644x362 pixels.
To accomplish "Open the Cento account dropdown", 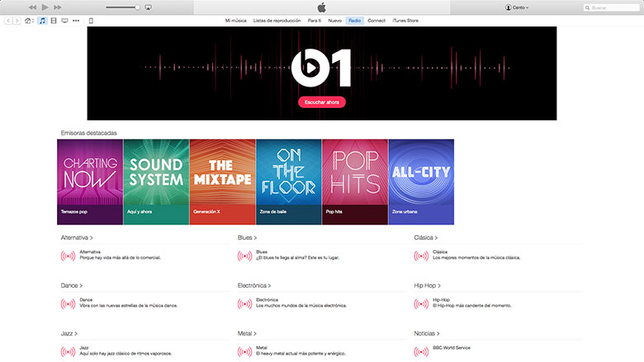I will click(x=517, y=7).
